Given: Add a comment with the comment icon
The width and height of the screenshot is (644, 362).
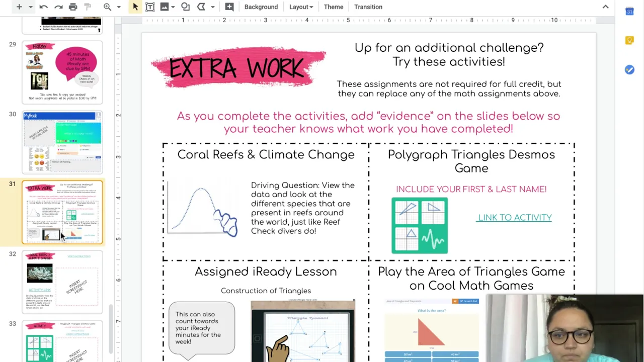Looking at the screenshot, I should point(229,7).
